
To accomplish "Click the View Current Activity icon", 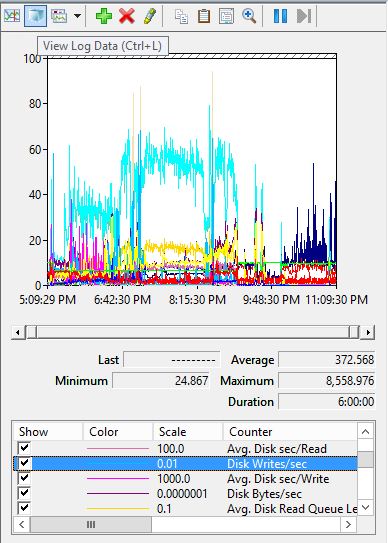I will click(12, 16).
